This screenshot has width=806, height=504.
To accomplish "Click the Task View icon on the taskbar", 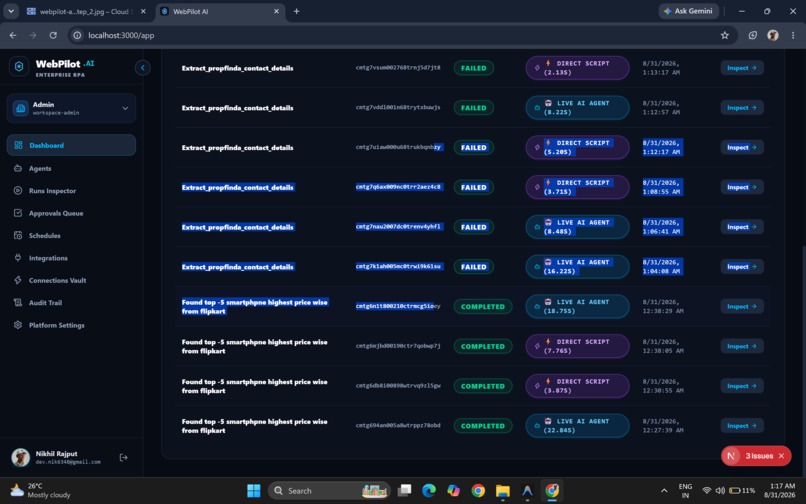I will pyautogui.click(x=405, y=491).
